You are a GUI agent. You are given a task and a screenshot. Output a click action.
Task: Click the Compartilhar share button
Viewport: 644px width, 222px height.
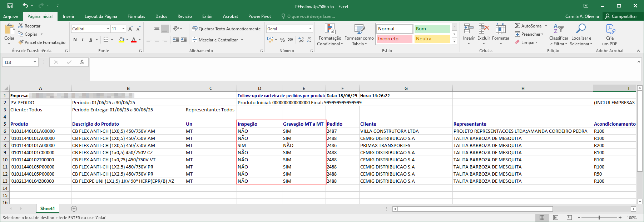click(x=621, y=16)
